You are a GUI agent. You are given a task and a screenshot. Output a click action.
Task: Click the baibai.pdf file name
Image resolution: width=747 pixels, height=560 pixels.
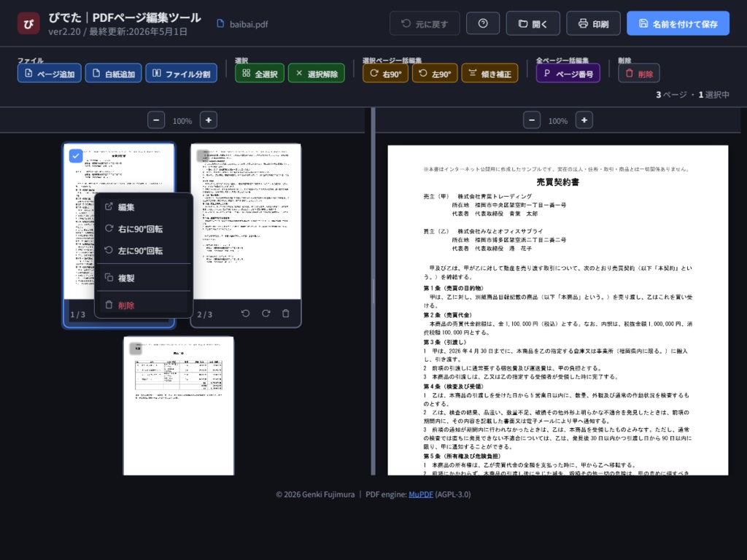248,24
